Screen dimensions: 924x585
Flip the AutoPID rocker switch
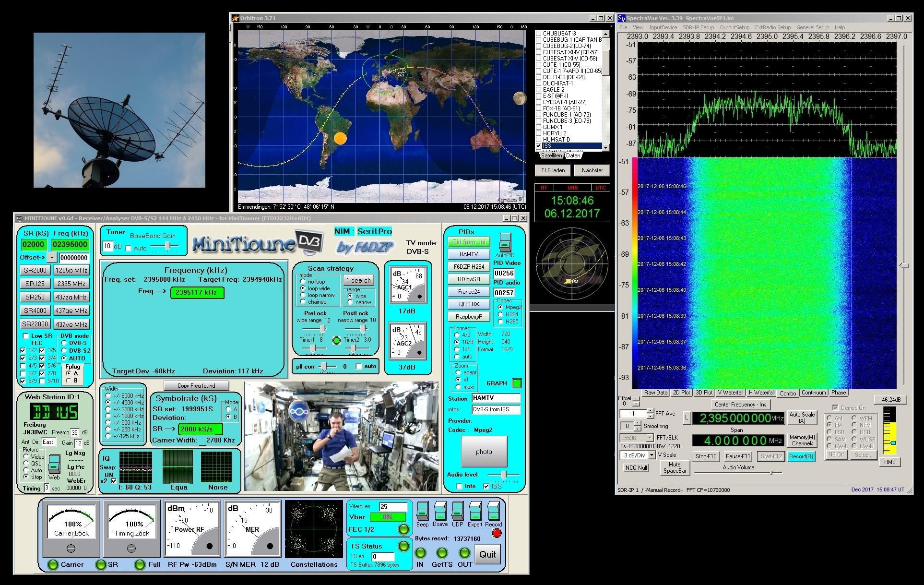(504, 242)
